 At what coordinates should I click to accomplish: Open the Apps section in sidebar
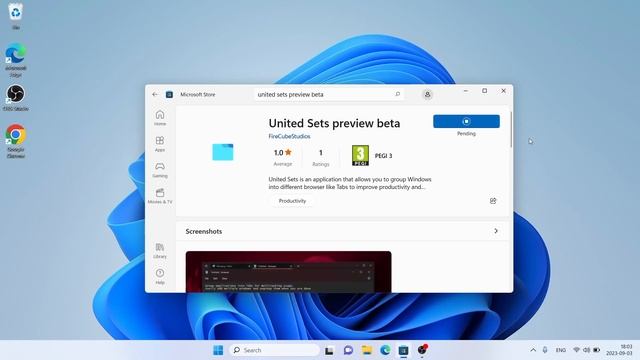pos(160,144)
